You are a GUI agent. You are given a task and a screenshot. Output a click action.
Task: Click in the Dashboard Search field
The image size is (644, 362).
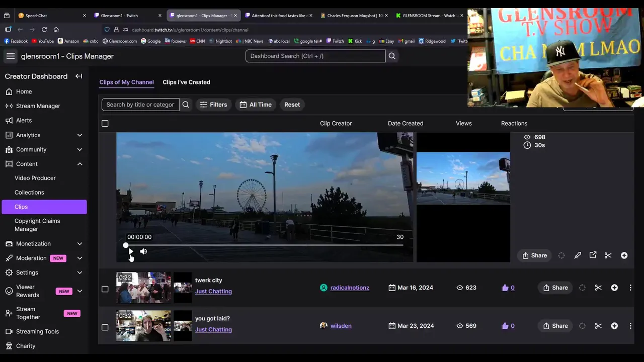click(315, 56)
